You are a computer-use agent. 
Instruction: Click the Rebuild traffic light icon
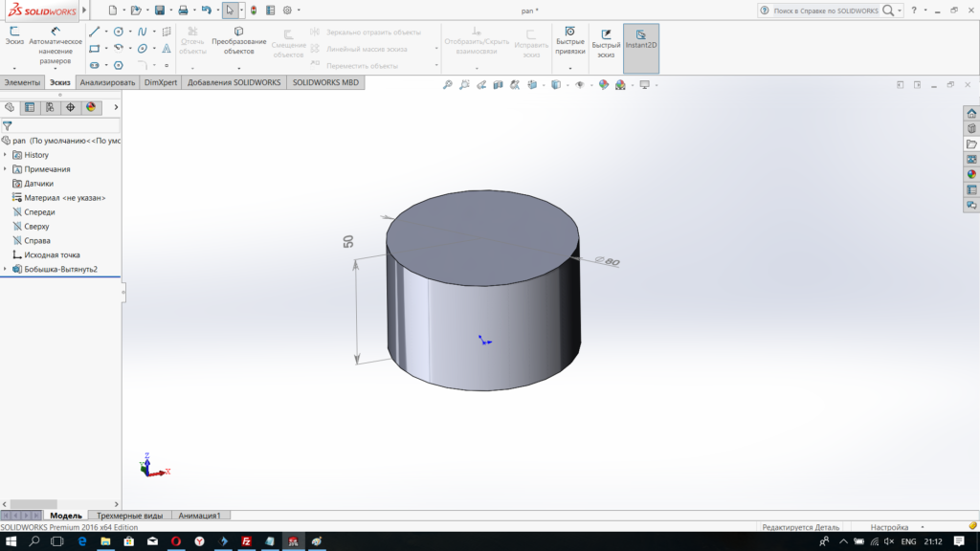point(254,10)
